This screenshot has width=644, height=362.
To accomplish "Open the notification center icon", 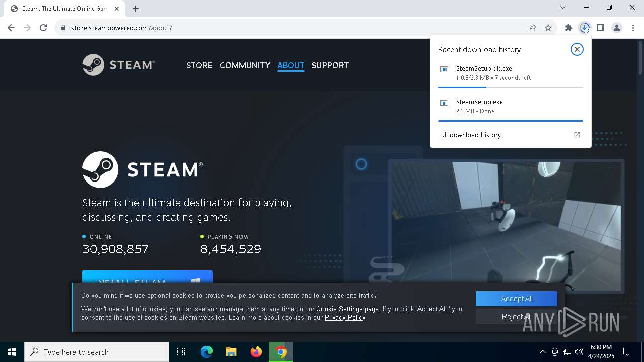I will [627, 352].
